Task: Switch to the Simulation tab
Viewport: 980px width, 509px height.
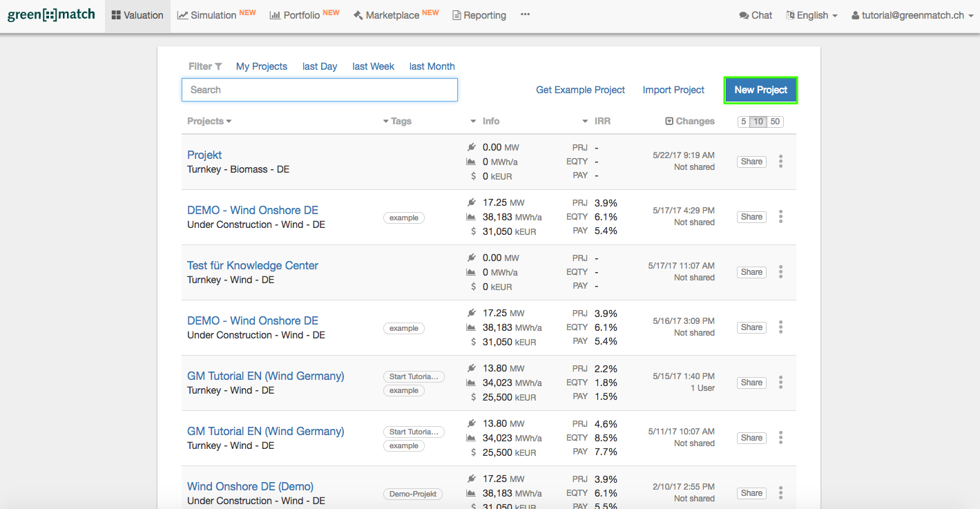Action: coord(216,15)
